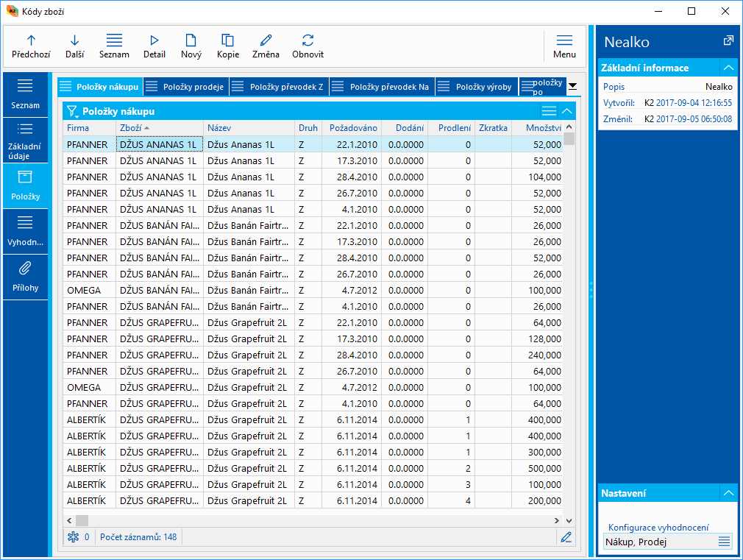Open the Detail view from toolbar
The height and width of the screenshot is (560, 743).
pos(154,41)
